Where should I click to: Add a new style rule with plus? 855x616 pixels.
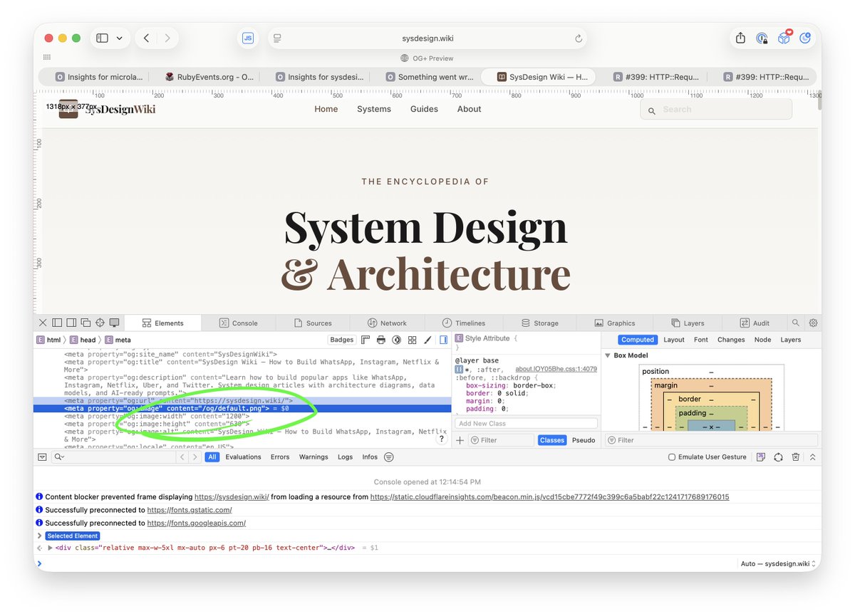460,440
